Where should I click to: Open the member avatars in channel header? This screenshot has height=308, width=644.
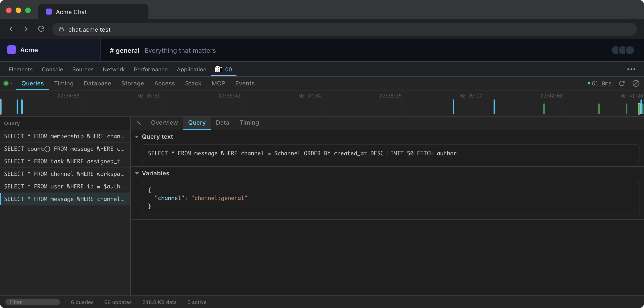(623, 50)
